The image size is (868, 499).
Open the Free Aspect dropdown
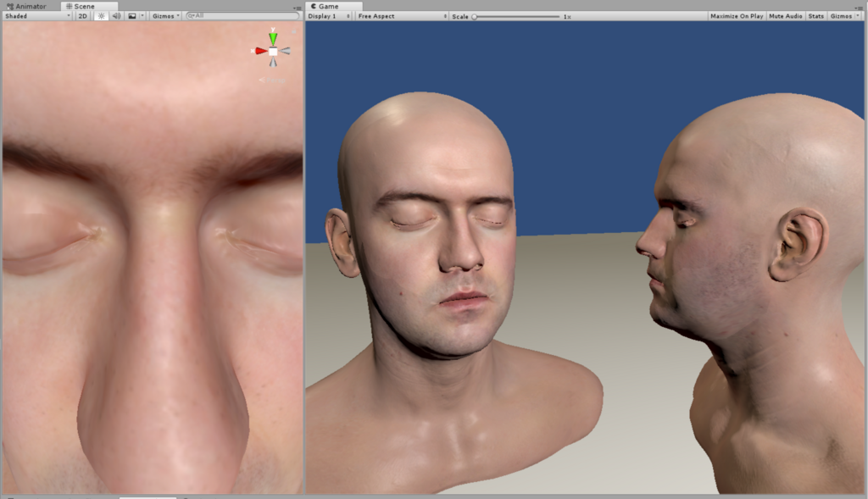tap(402, 16)
